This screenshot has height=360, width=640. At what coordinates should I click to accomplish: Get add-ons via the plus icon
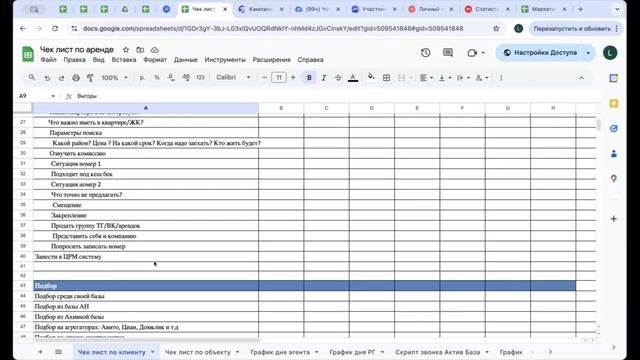click(x=613, y=219)
